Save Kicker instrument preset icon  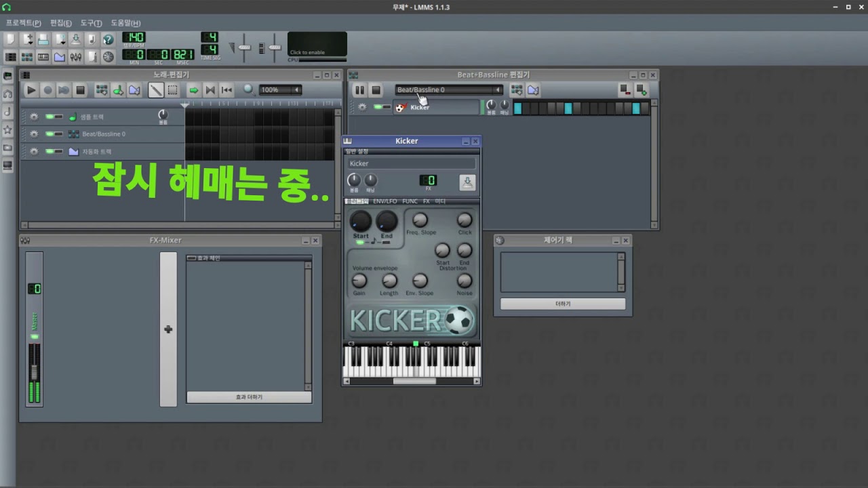pos(467,182)
